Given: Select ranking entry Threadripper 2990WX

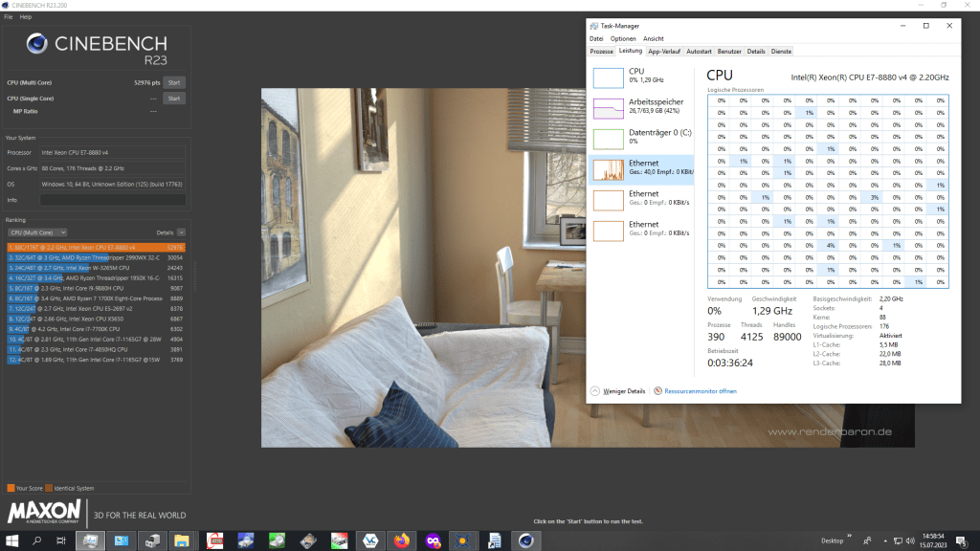Looking at the screenshot, I should point(97,257).
